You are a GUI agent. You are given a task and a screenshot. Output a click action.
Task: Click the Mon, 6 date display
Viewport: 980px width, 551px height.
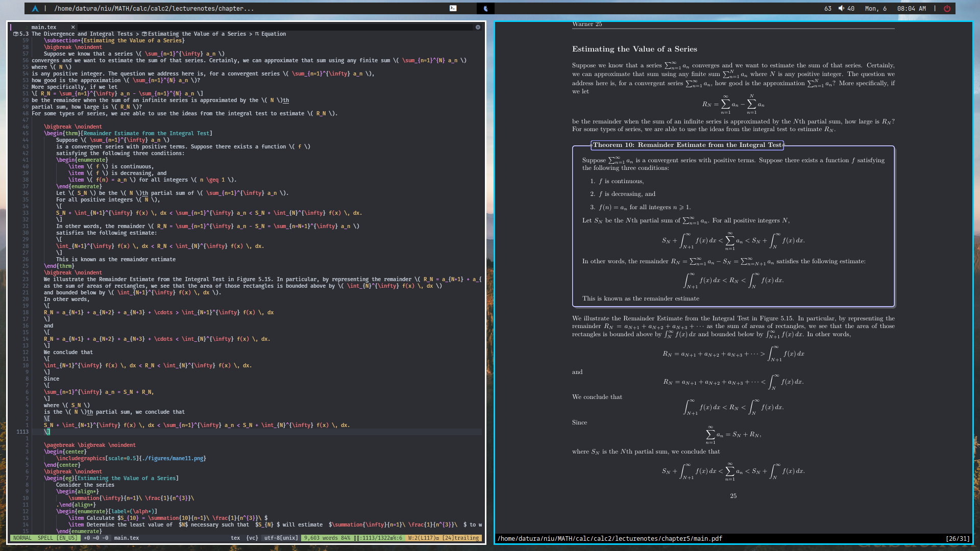coord(875,8)
